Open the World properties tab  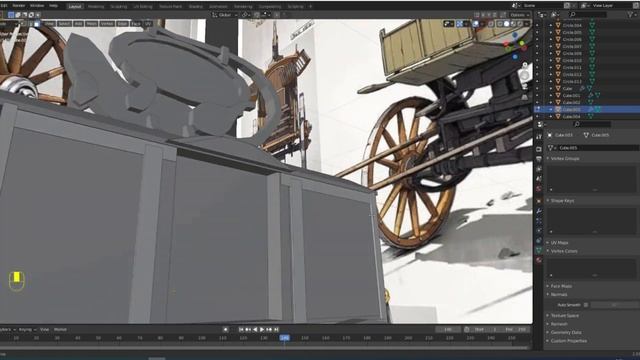539,188
